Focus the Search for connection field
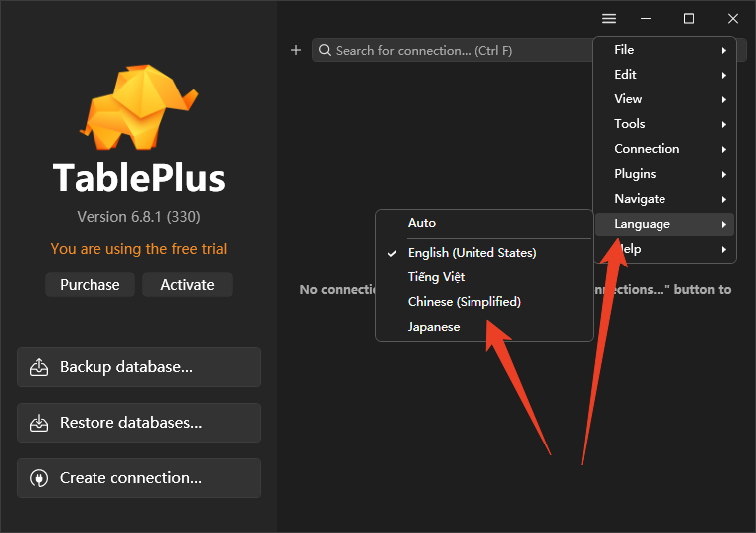The image size is (756, 533). [x=454, y=50]
